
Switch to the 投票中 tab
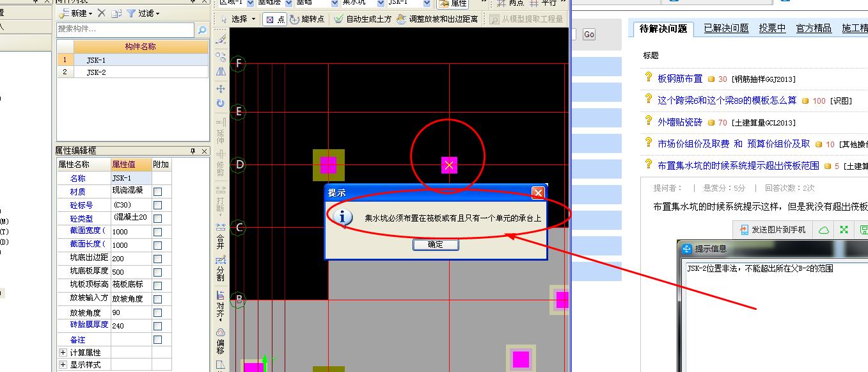coord(772,28)
